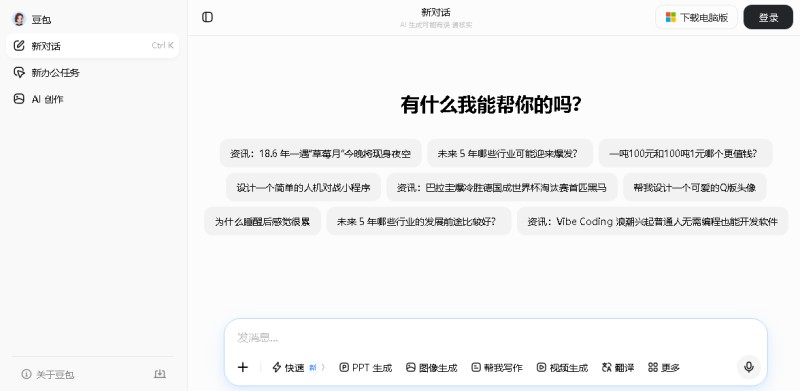The image size is (800, 391).
Task: Click the microphone voice input icon
Action: [x=748, y=367]
